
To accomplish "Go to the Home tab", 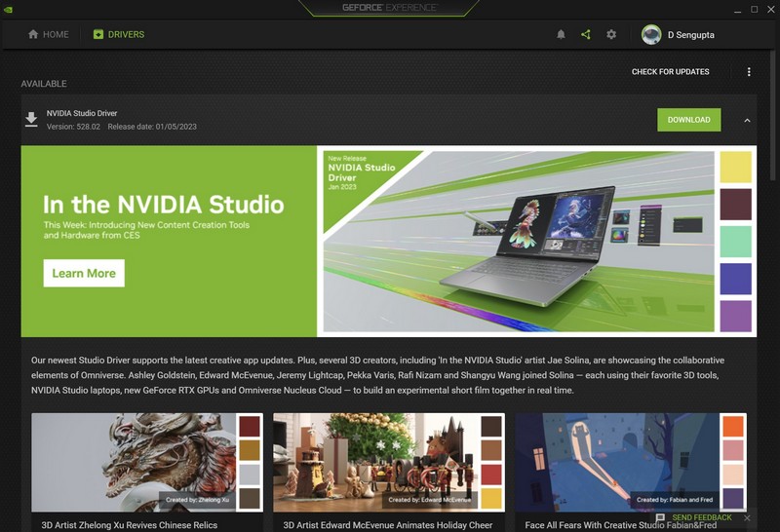I will [x=48, y=34].
